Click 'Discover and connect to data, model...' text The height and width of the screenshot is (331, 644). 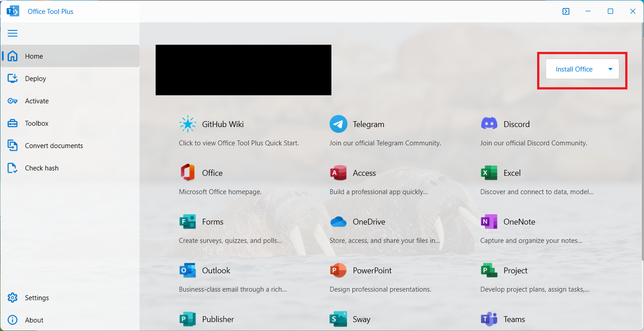coord(537,192)
